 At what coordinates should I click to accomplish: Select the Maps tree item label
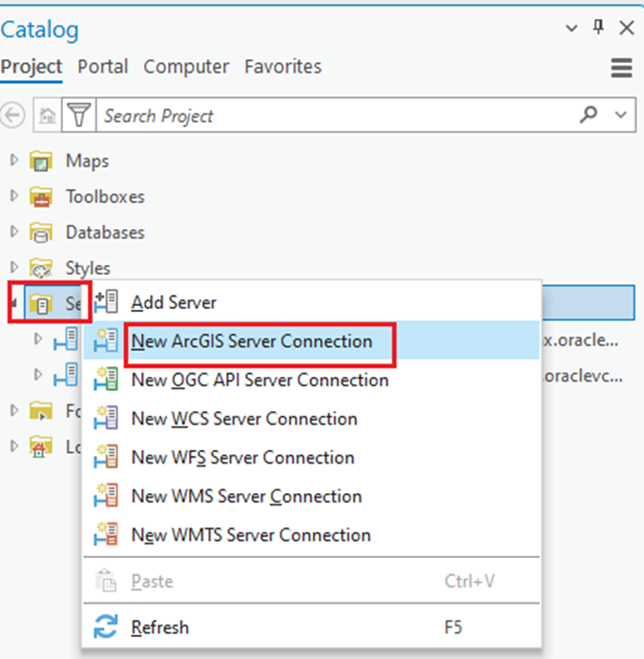[87, 161]
